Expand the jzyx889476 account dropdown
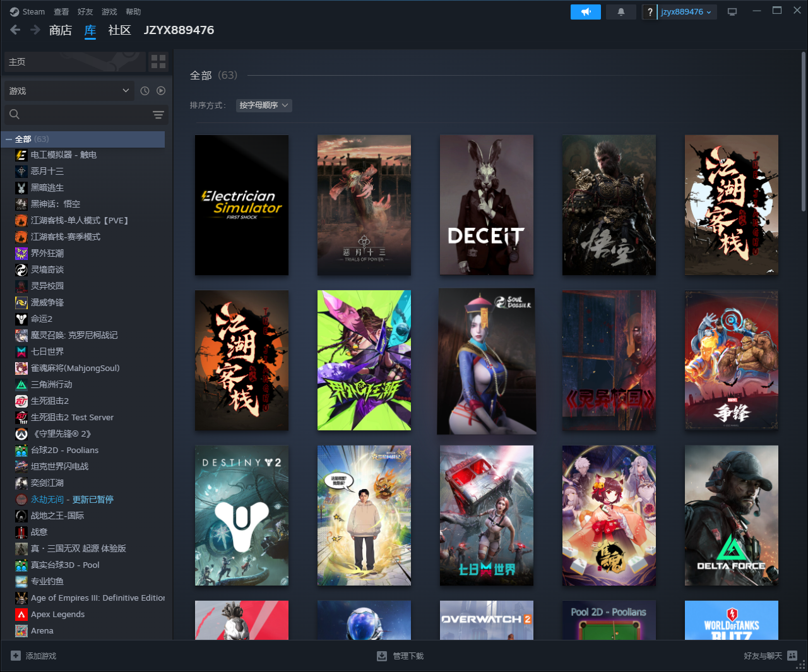The height and width of the screenshot is (672, 808). pos(687,12)
